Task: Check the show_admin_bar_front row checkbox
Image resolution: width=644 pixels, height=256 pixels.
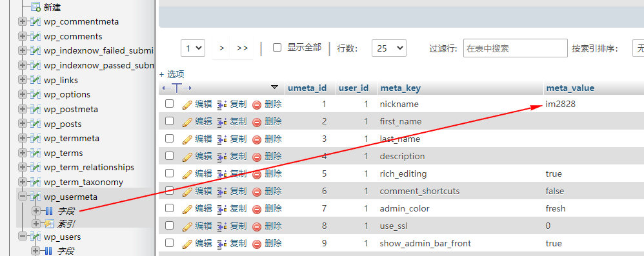Action: [x=169, y=242]
